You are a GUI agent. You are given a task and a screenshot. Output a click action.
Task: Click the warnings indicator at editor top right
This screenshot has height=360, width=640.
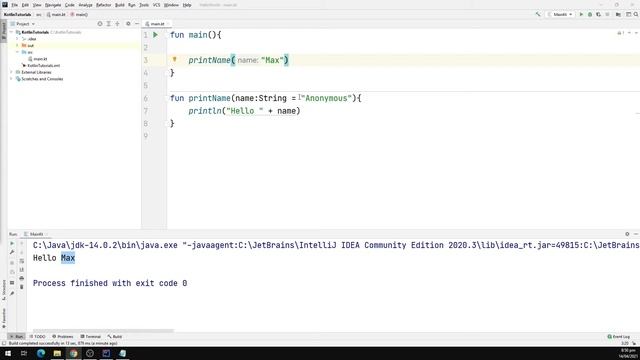620,33
